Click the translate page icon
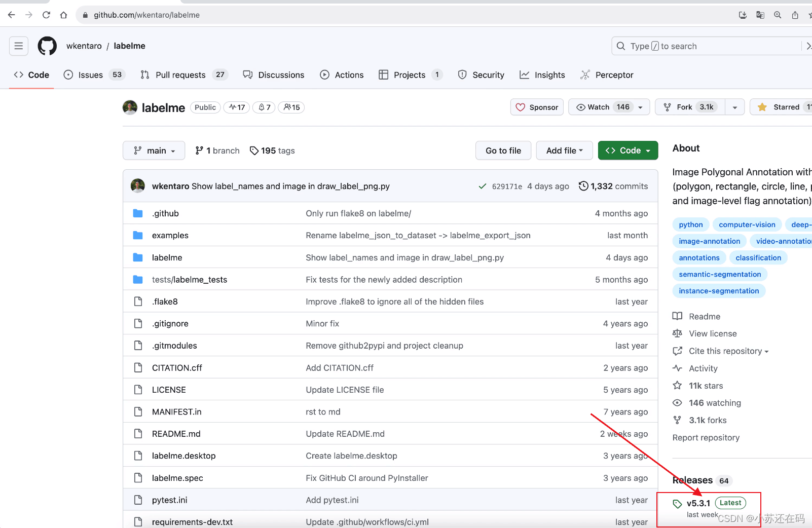Viewport: 812px width, 528px height. [x=760, y=15]
